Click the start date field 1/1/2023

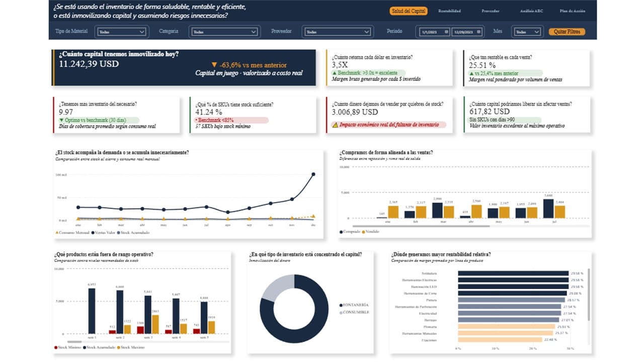[x=433, y=32]
